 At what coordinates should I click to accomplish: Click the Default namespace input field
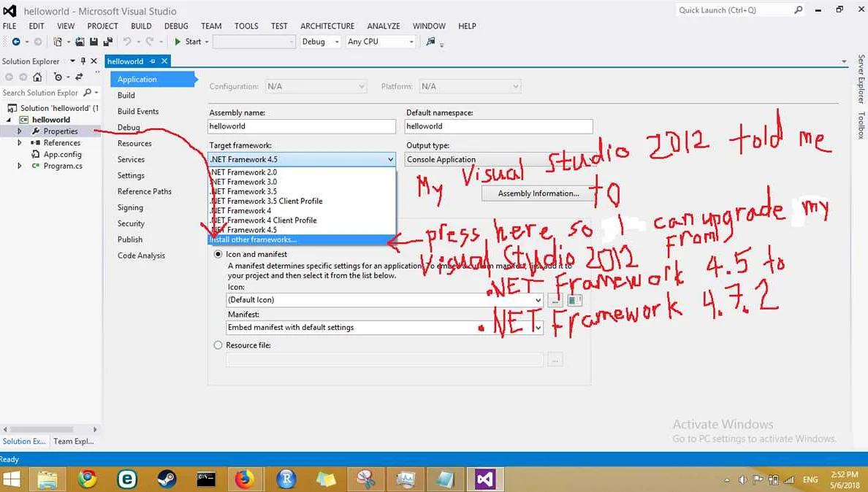[499, 126]
